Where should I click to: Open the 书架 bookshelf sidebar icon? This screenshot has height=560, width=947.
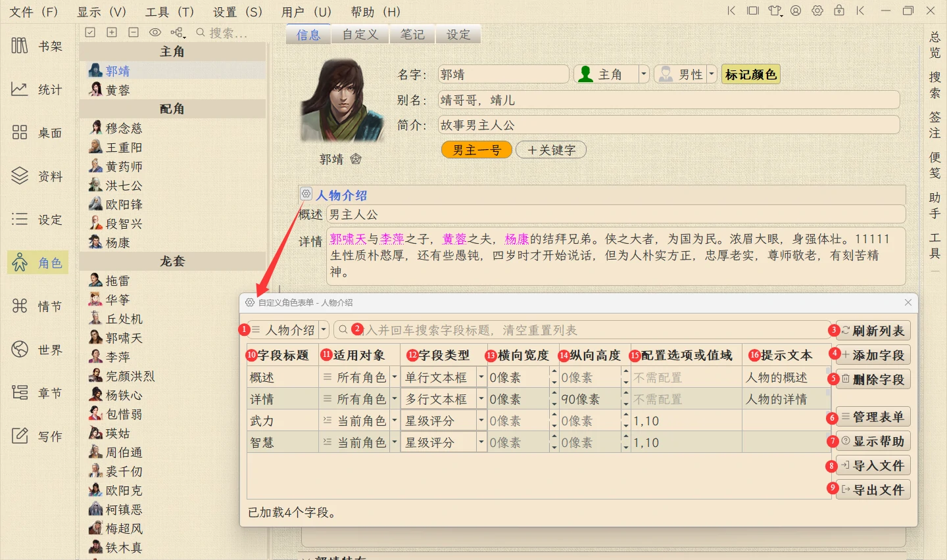point(37,46)
